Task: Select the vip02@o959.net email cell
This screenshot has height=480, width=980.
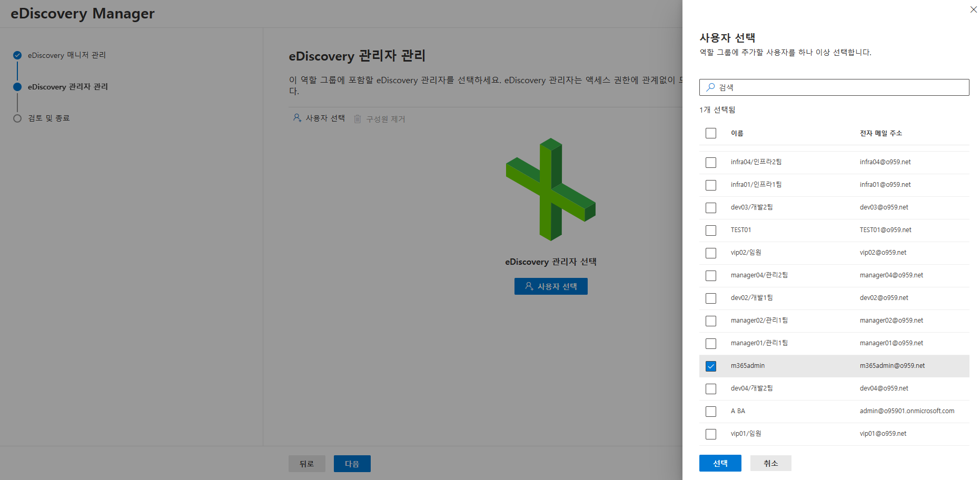Action: pyautogui.click(x=883, y=253)
